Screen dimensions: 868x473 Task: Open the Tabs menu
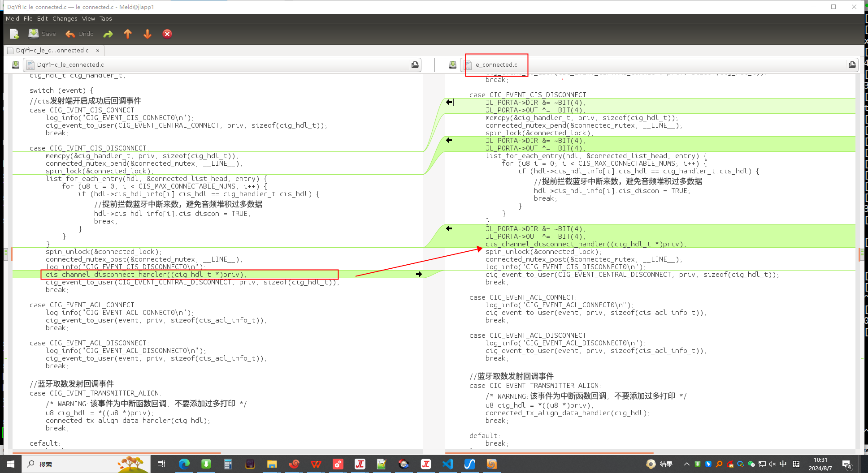coord(106,18)
